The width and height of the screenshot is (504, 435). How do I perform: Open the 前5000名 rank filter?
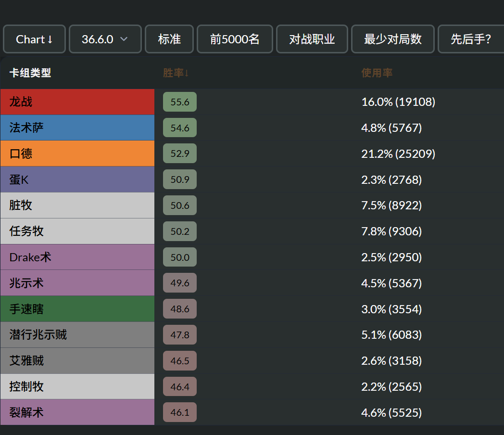[235, 39]
